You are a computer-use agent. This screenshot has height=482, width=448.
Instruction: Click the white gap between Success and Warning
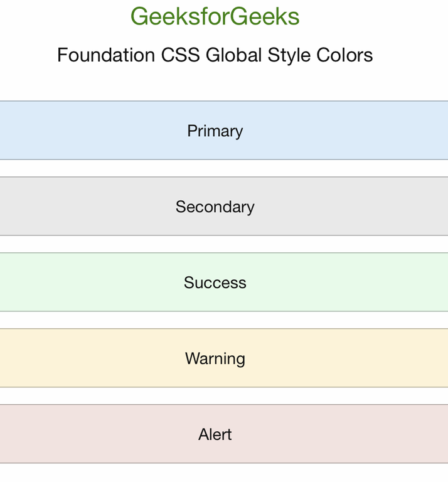(215, 320)
